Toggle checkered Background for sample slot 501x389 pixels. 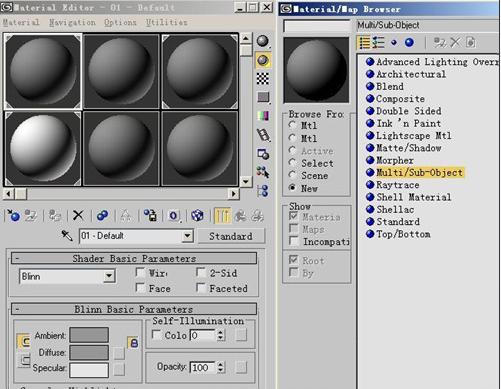pyautogui.click(x=263, y=79)
